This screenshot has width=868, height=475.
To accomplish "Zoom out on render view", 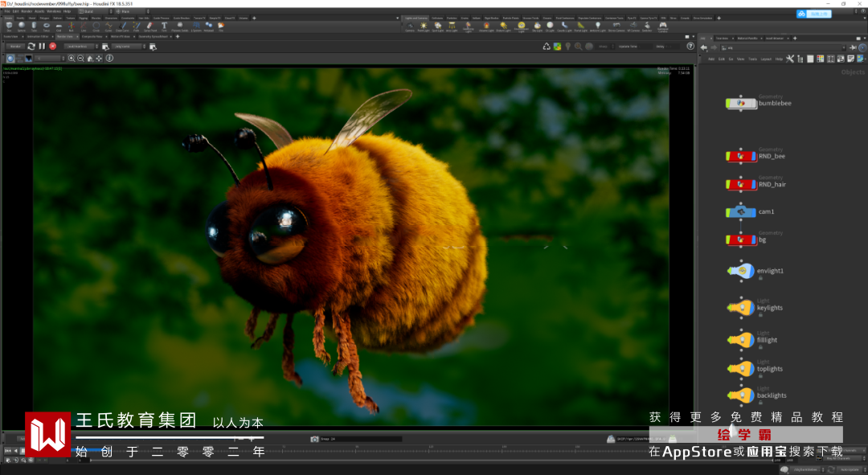I will pos(81,58).
